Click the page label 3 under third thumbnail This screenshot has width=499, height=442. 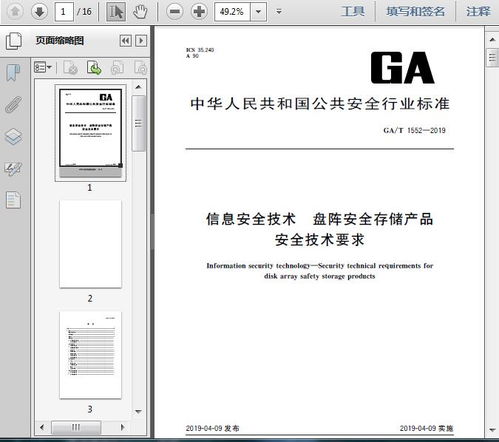pos(90,409)
